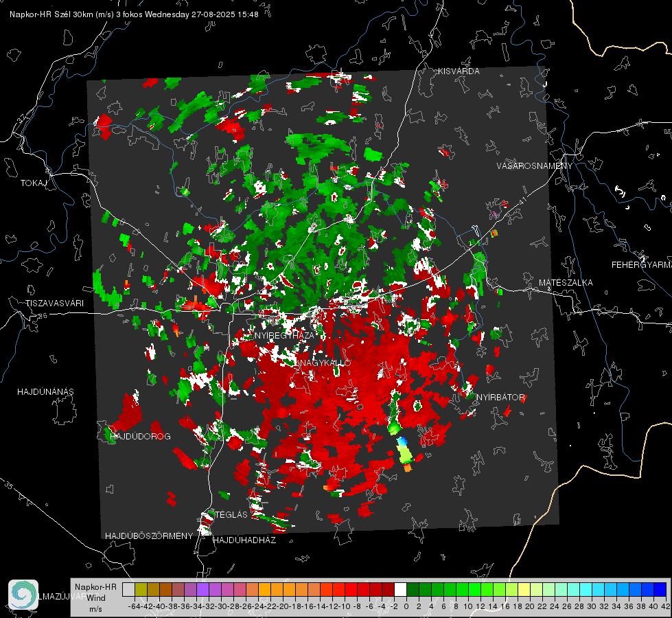
Task: Select the olive swatch just right of the gray one
Action: click(141, 589)
